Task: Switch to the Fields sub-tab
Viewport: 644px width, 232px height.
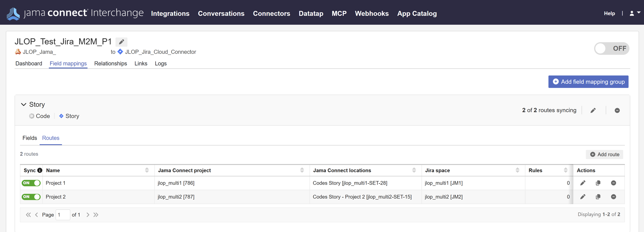Action: point(30,138)
